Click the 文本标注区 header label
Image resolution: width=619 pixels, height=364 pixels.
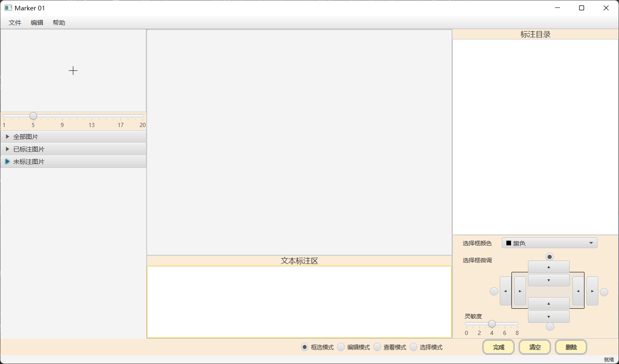click(x=299, y=261)
